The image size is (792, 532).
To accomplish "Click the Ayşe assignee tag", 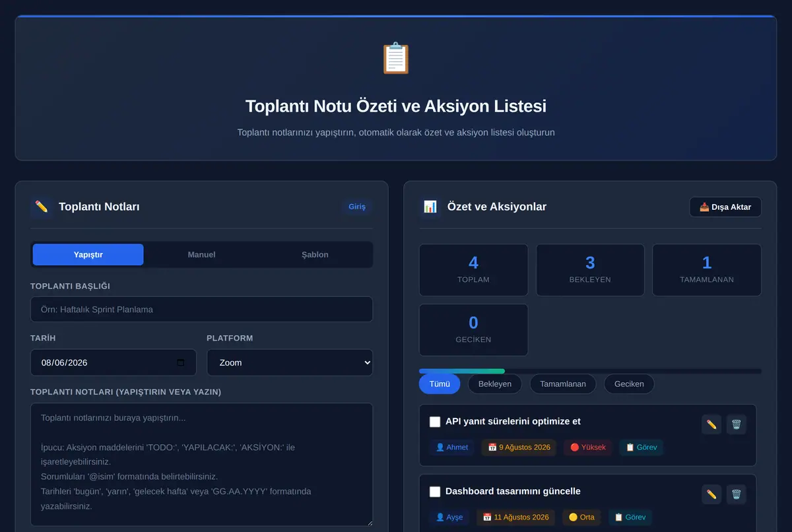I will (x=449, y=517).
